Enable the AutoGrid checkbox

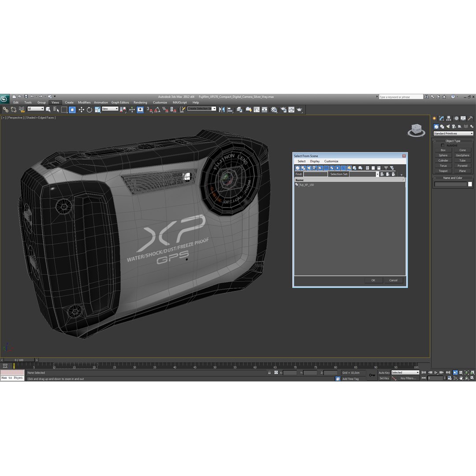pyautogui.click(x=443, y=145)
